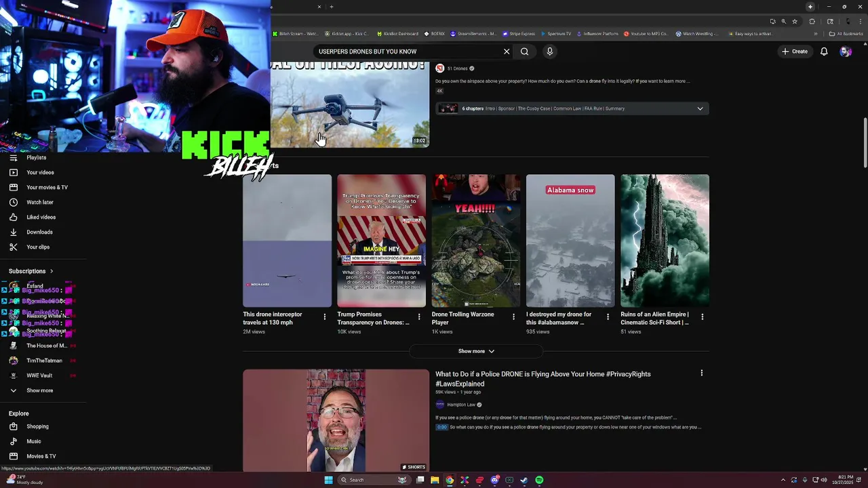Open the 51 Drones channel
The height and width of the screenshot is (488, 868).
pos(458,68)
